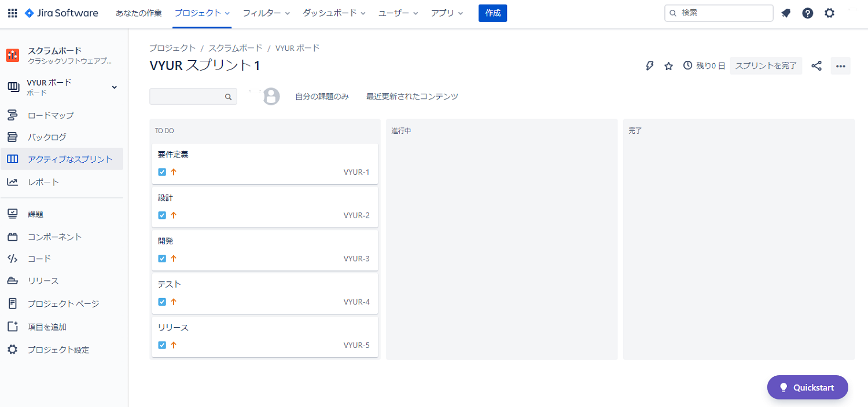The width and height of the screenshot is (868, 407).
Task: Expand the VYUR ボード switcher chevron
Action: [114, 87]
